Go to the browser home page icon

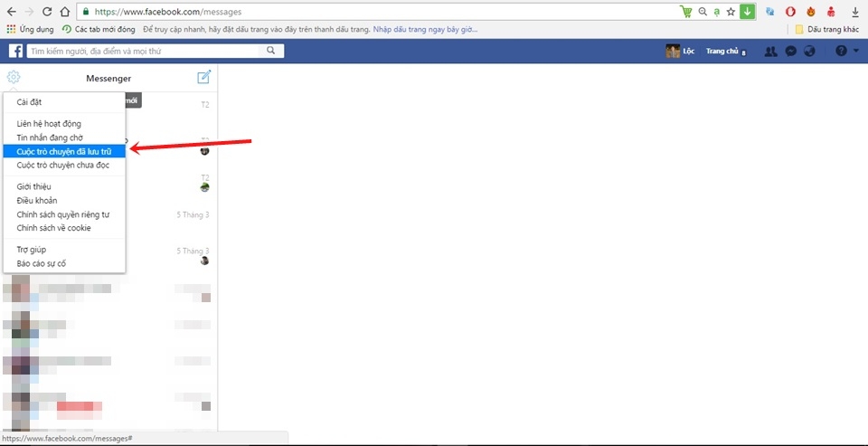(65, 12)
